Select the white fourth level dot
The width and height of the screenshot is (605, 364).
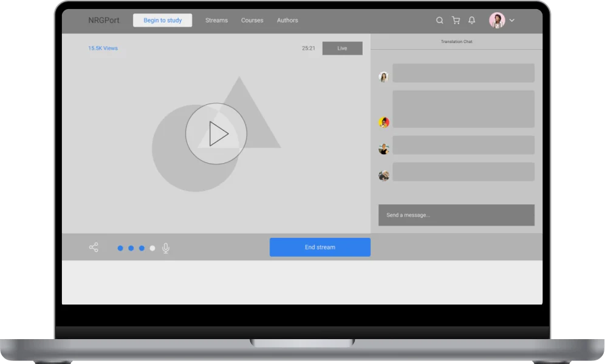(152, 248)
